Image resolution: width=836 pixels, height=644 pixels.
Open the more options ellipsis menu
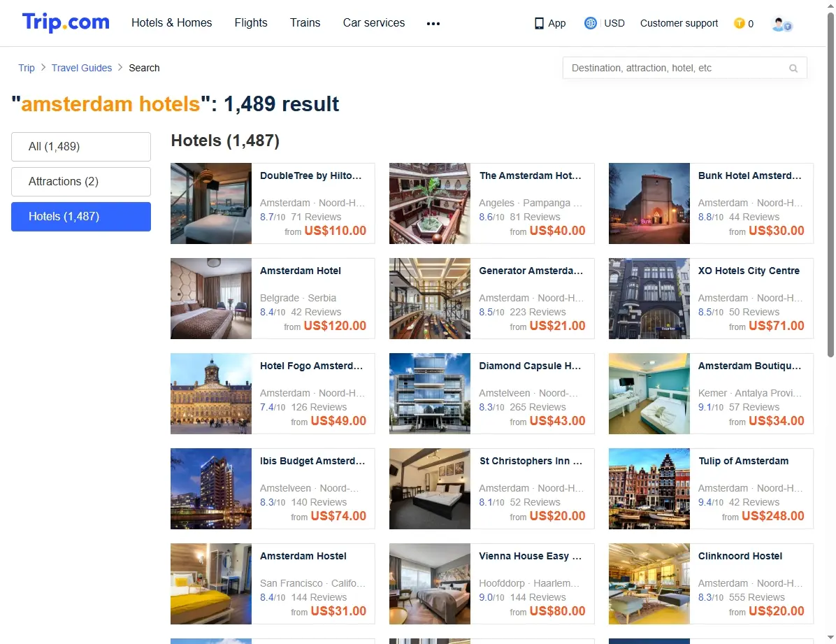pos(433,24)
